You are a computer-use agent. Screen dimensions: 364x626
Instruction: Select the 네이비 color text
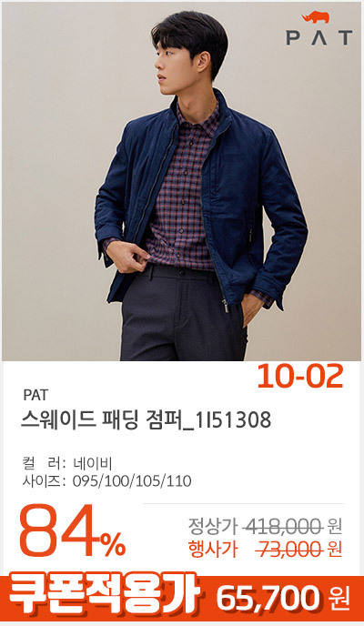(x=93, y=464)
